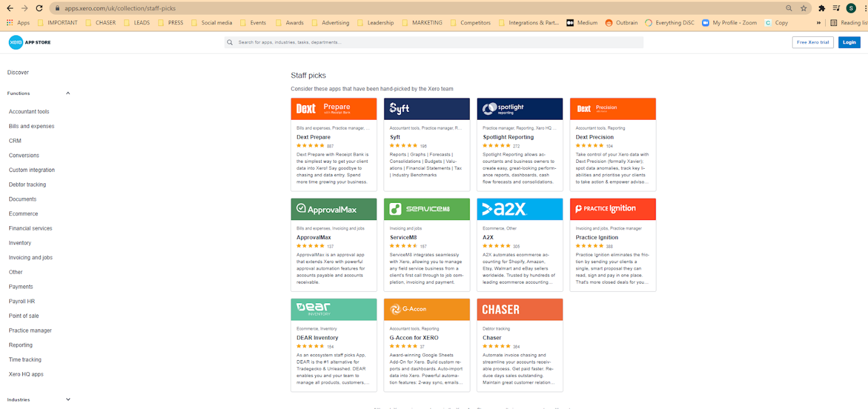Viewport: 868px width, 409px height.
Task: Open the Chrome profile avatar
Action: tap(851, 8)
